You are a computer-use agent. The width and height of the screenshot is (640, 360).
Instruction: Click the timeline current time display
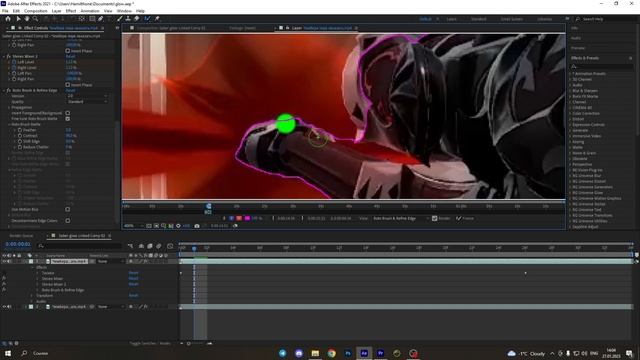click(x=18, y=244)
